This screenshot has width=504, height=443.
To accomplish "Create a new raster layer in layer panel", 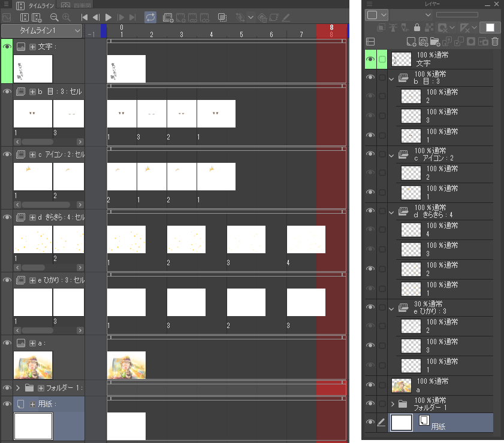I will click(411, 41).
